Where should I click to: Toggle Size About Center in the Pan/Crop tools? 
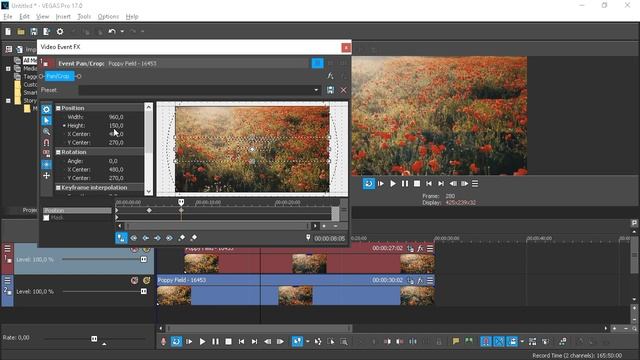(46, 164)
